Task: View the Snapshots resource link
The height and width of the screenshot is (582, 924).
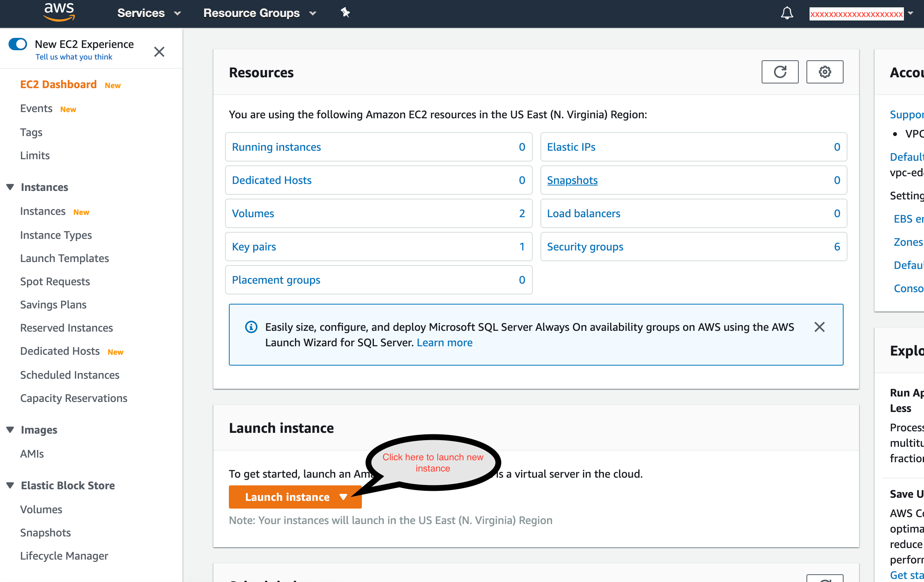Action: click(573, 180)
